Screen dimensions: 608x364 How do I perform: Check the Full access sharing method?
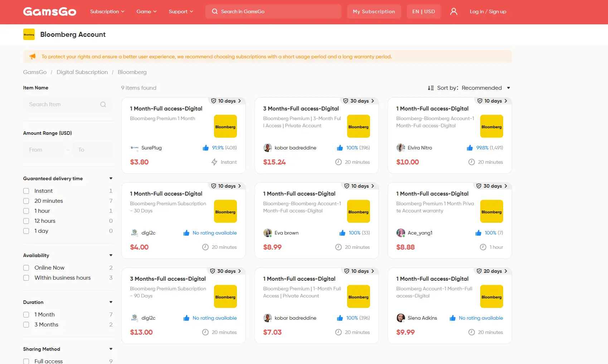pyautogui.click(x=26, y=361)
